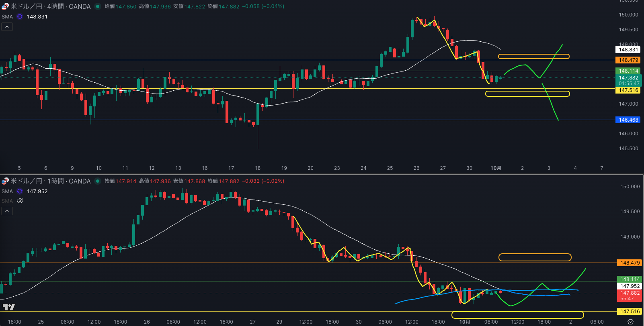This screenshot has height=326, width=644.
Task: Click the TradingView logo in bottom-left corner
Action: 8,308
